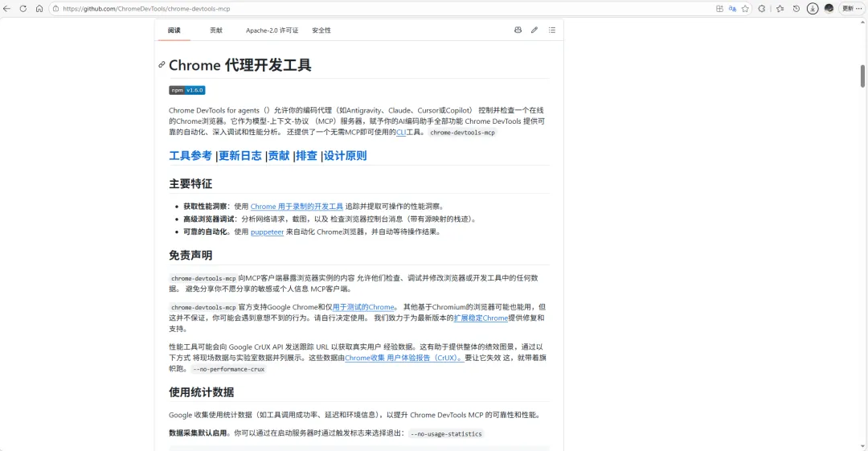The width and height of the screenshot is (868, 451).
Task: Open the favorites list icon
Action: [x=780, y=9]
